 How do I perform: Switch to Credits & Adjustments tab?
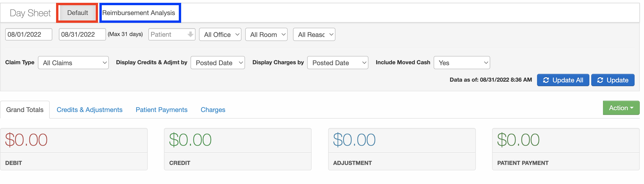[x=90, y=110]
